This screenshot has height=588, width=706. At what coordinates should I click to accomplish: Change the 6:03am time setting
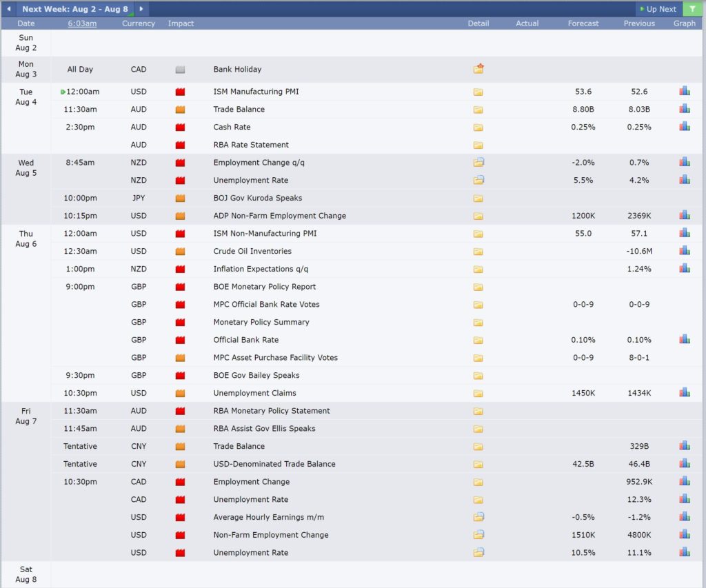[x=82, y=23]
